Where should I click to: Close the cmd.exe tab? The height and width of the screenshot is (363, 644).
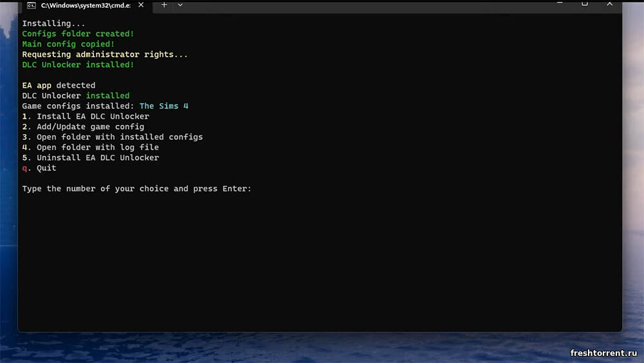141,5
